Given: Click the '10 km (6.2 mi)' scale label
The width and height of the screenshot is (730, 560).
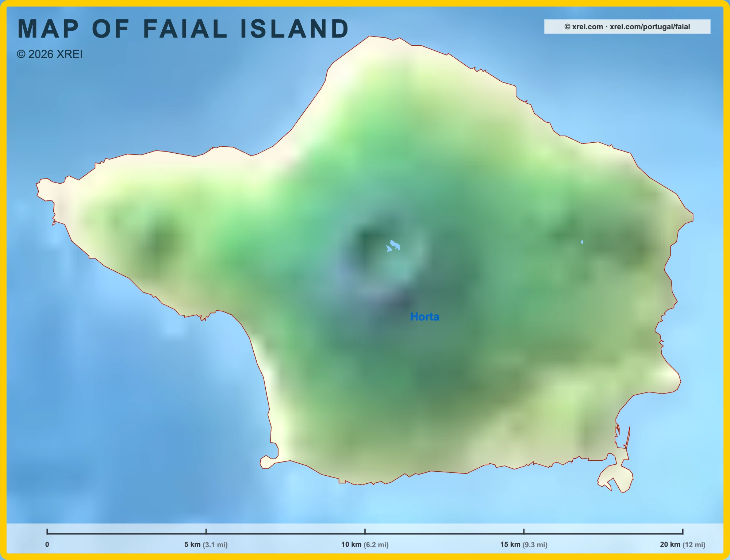Looking at the screenshot, I should point(365,544).
